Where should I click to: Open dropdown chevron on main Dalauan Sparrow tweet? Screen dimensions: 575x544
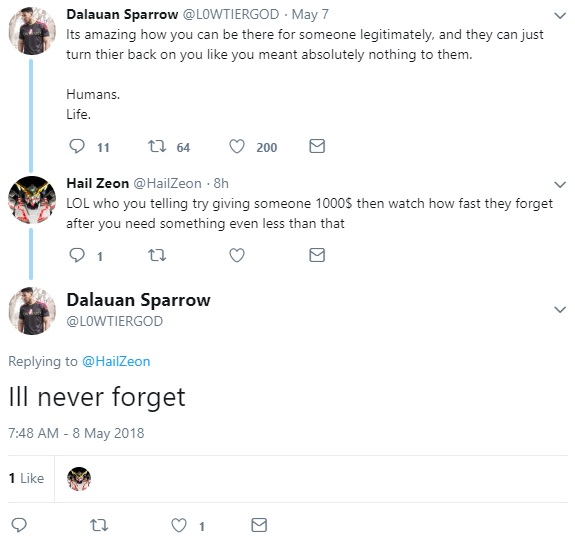(x=560, y=310)
